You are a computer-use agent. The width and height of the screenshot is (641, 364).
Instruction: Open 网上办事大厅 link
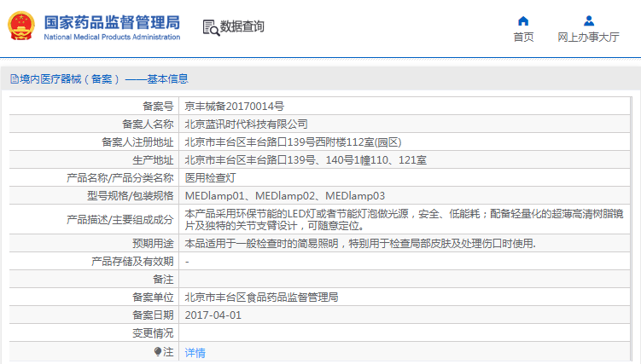coord(588,37)
